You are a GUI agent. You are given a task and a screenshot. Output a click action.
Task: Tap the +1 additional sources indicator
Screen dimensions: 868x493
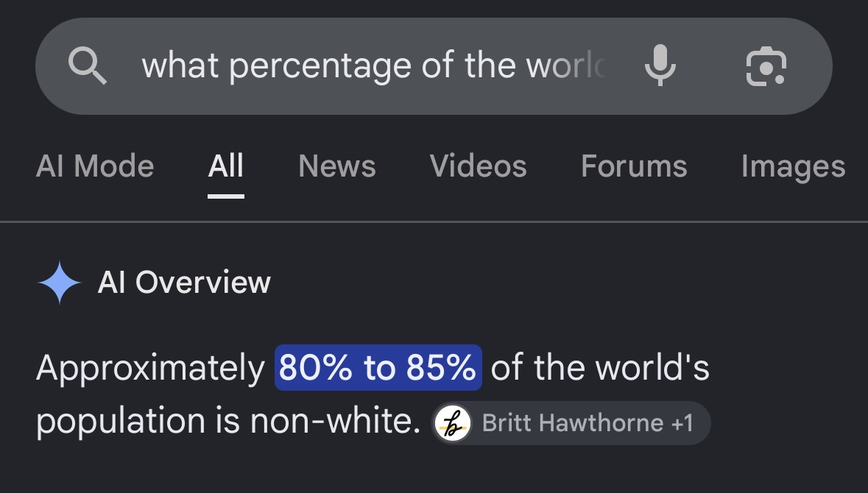pos(682,423)
